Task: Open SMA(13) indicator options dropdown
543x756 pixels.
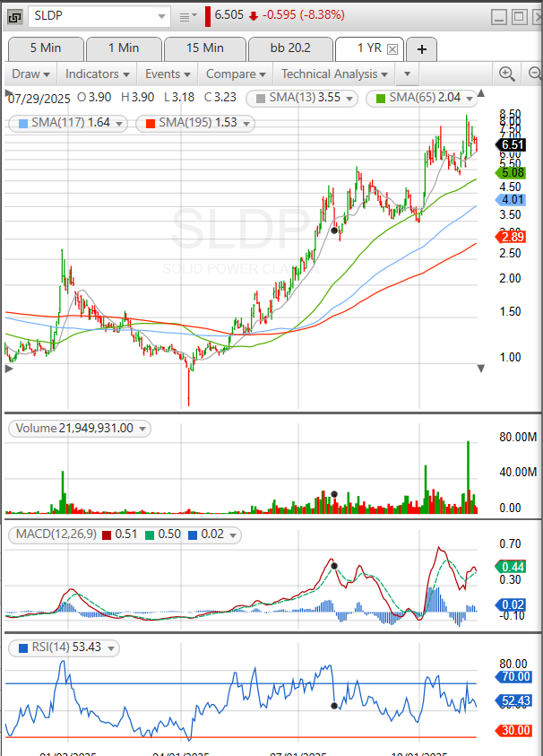Action: click(349, 99)
